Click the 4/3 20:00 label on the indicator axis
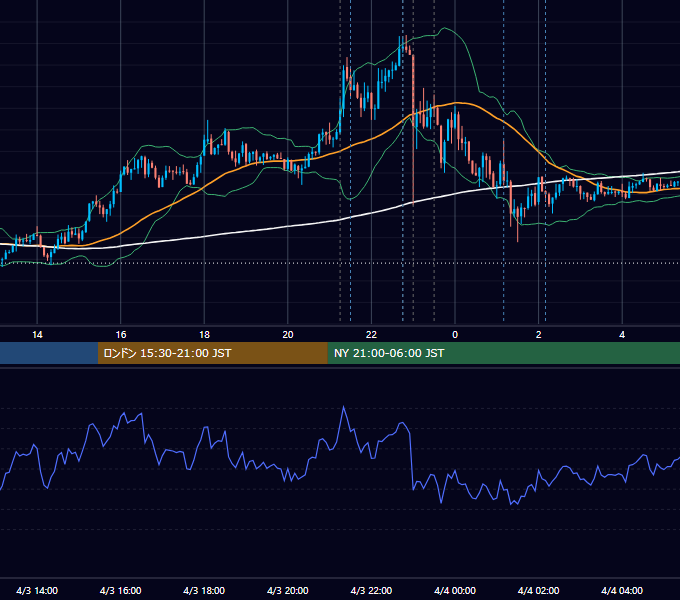Screen dimensions: 680x600 tap(288, 590)
